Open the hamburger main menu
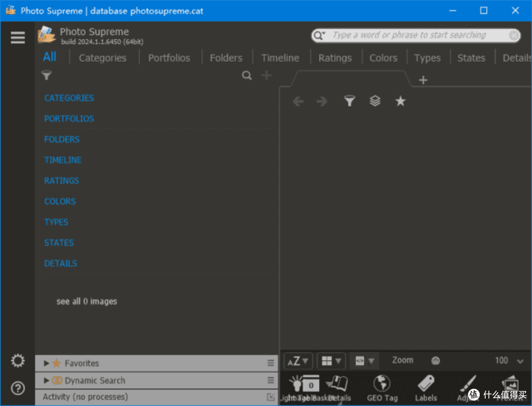This screenshot has width=532, height=406. tap(18, 37)
